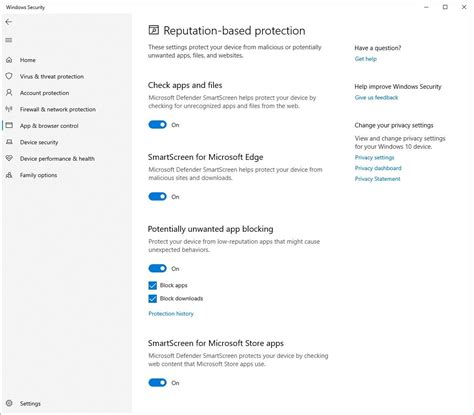Image resolution: width=474 pixels, height=415 pixels.
Task: Open Device performance & health
Action: (57, 159)
